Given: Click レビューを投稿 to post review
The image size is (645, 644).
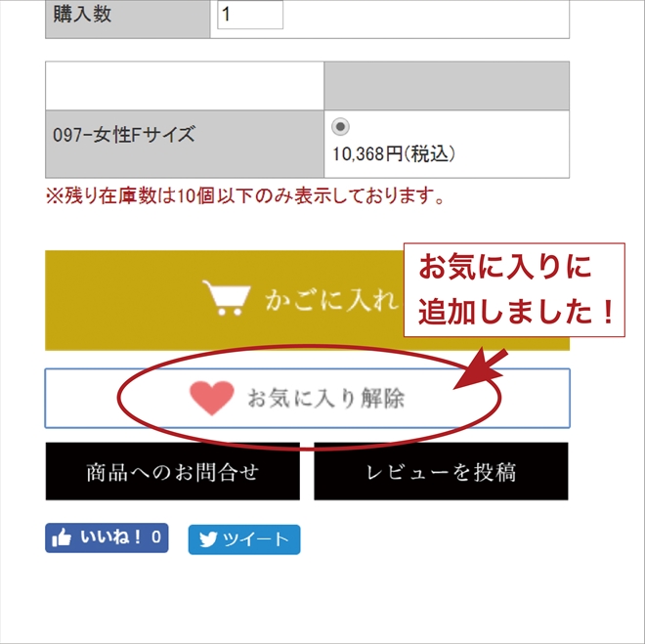Looking at the screenshot, I should 441,471.
